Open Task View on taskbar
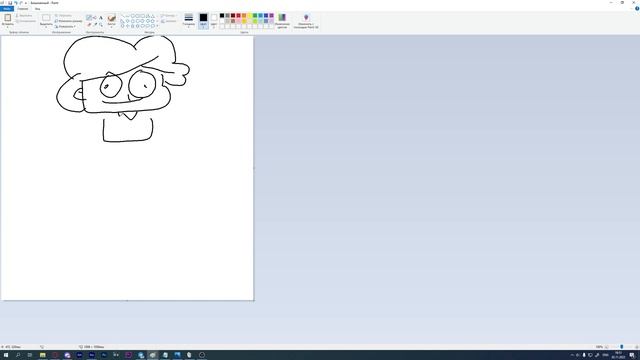 pyautogui.click(x=30, y=355)
